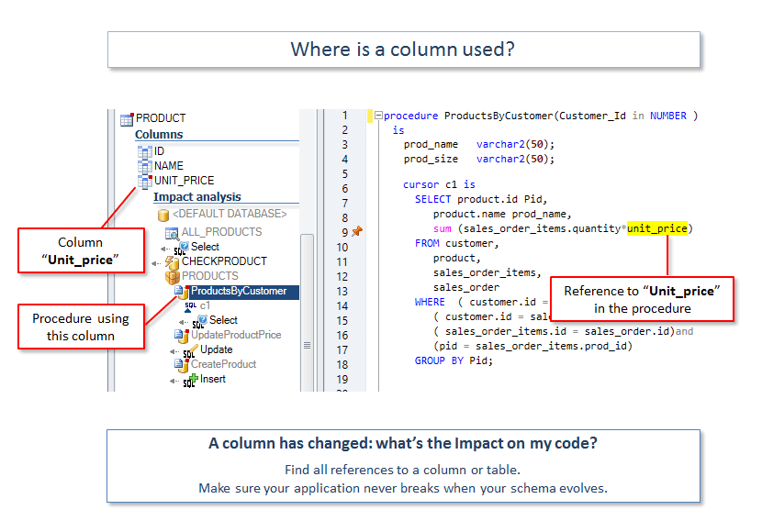Select the CreateProduct procedure label
This screenshot has height=532, width=762.
point(223,364)
